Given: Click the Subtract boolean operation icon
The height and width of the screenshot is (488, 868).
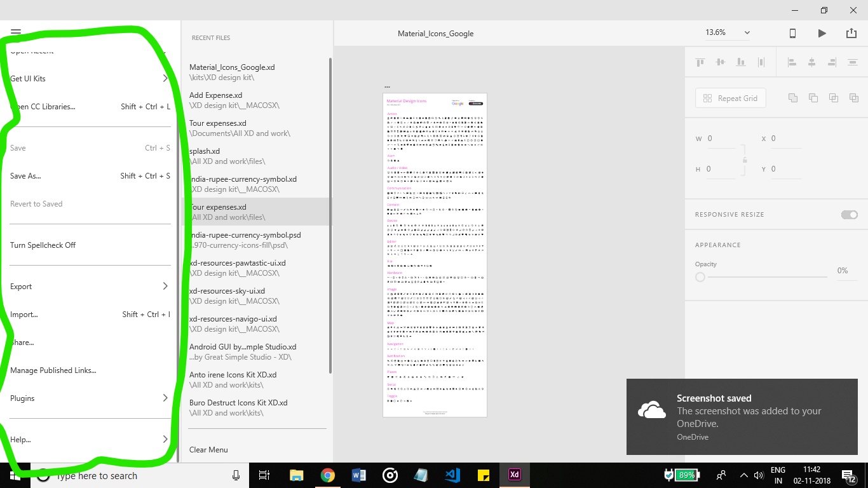Looking at the screenshot, I should click(x=813, y=97).
